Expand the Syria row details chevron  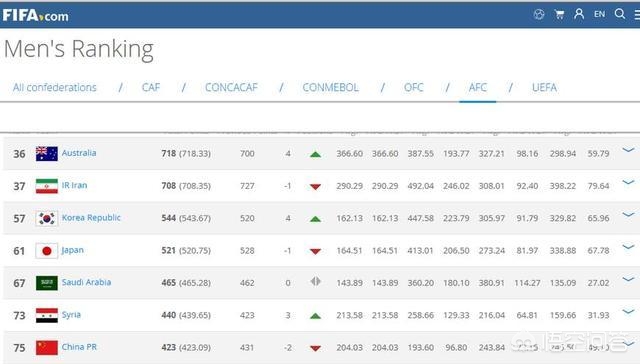(x=628, y=312)
